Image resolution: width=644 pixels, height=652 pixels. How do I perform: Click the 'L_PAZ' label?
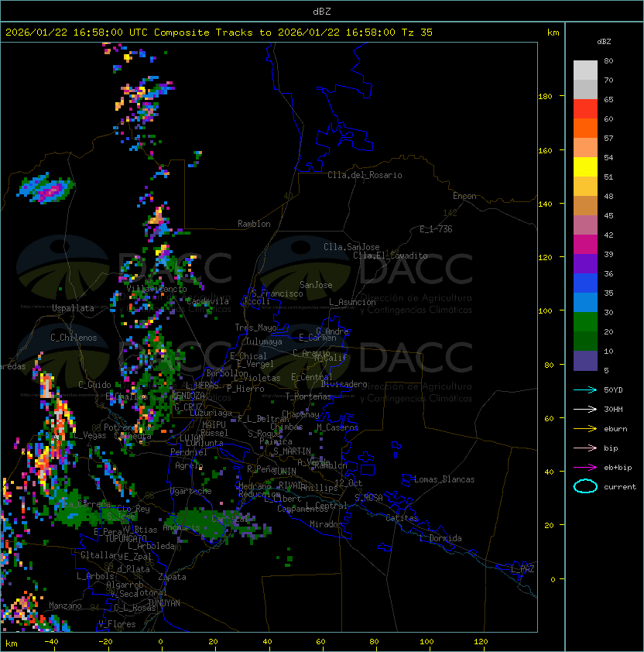pos(522,569)
